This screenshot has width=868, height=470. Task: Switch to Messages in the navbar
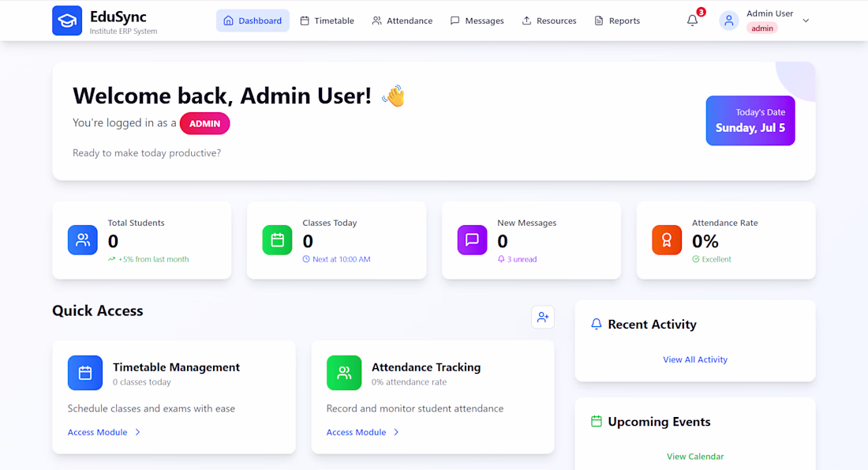[477, 21]
